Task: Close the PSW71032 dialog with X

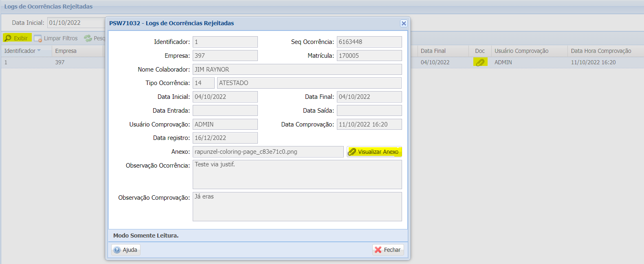Action: 404,23
